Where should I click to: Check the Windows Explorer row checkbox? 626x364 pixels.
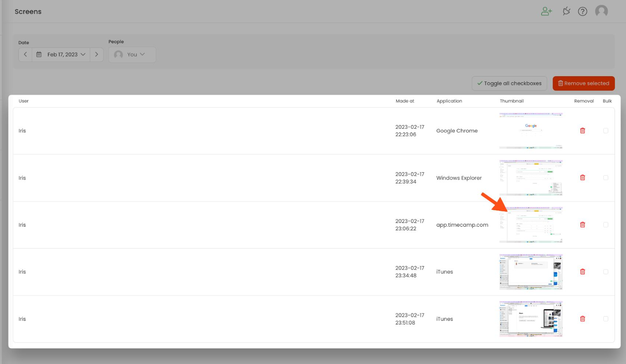606,178
